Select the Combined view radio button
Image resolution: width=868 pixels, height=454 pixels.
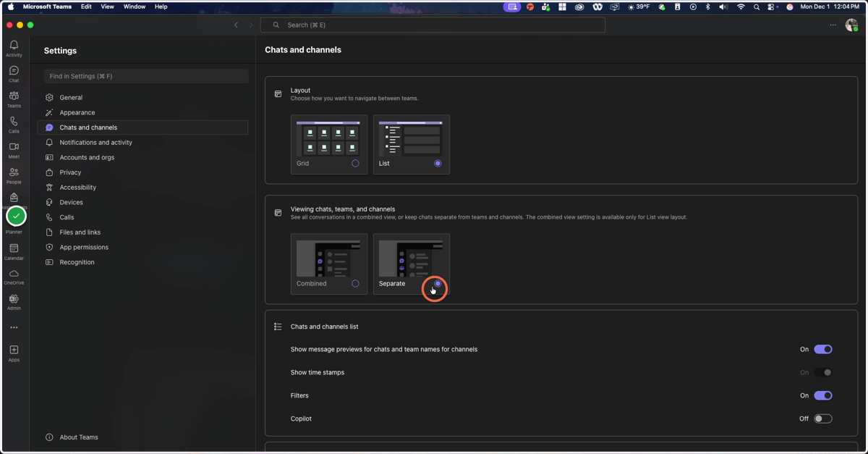point(355,284)
